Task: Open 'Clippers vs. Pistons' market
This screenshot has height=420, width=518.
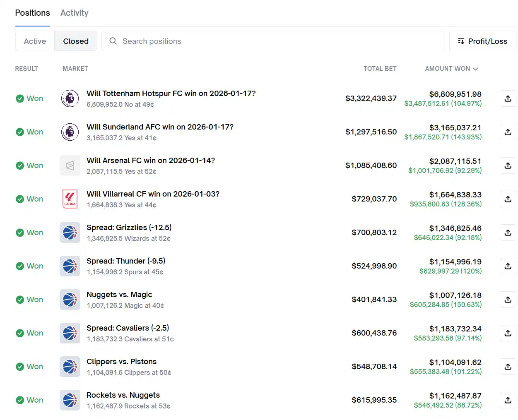Action: [x=121, y=362]
